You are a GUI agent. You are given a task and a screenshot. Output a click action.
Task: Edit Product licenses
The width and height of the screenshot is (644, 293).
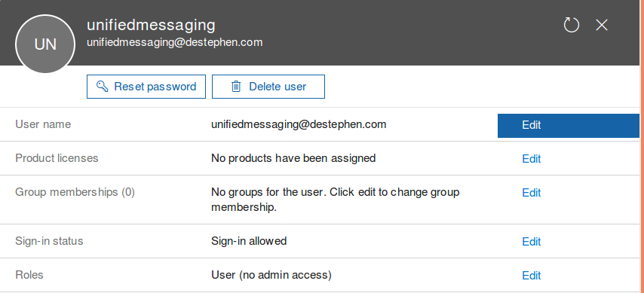pos(531,159)
